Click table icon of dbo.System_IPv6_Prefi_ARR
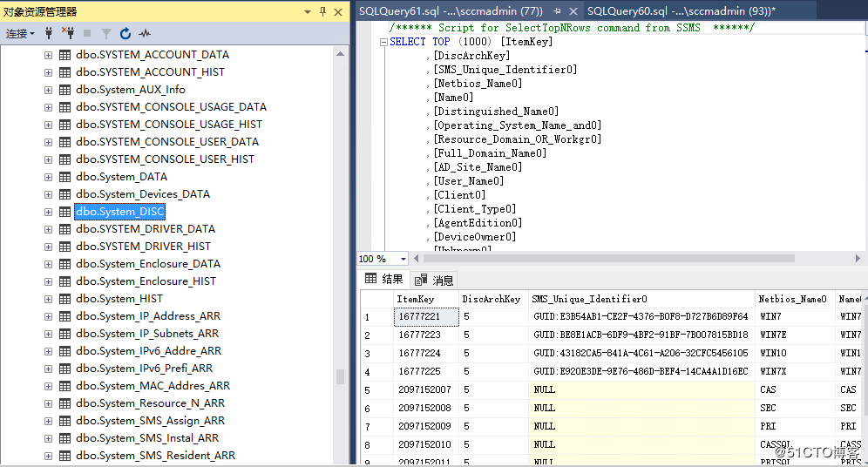The width and height of the screenshot is (868, 467). [x=64, y=369]
